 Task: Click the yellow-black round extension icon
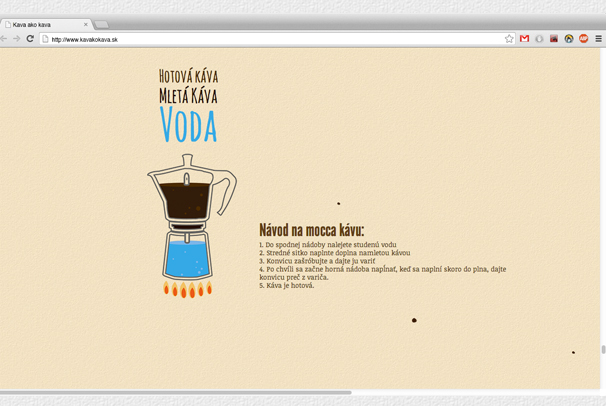569,39
